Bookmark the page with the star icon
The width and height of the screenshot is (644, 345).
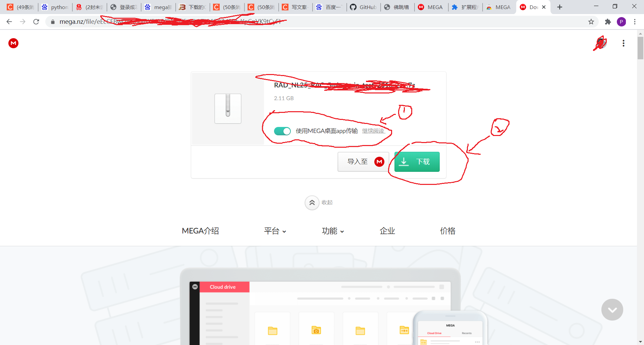click(591, 21)
